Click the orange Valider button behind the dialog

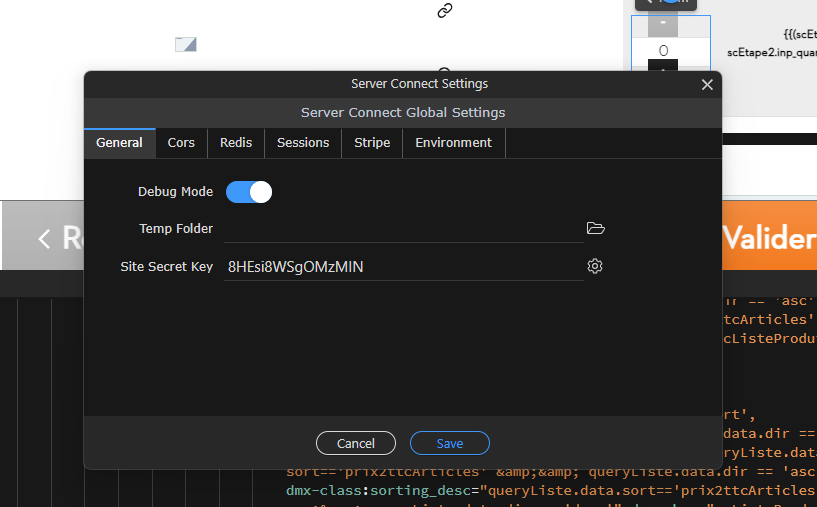(x=769, y=236)
